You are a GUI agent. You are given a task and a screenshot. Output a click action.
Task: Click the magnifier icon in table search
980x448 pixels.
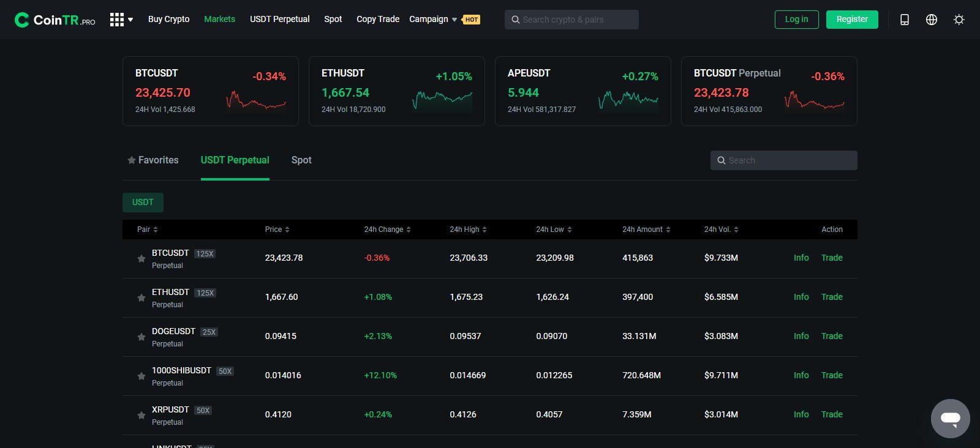point(722,160)
